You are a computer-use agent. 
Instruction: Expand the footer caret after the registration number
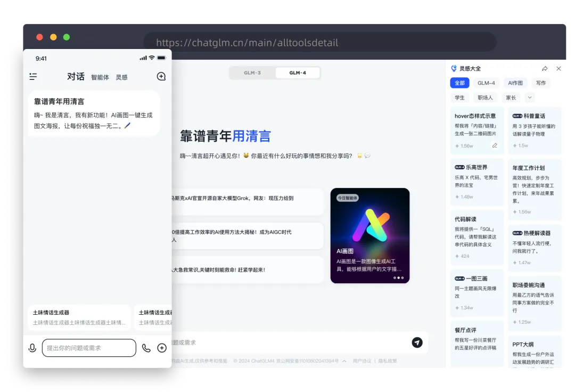pyautogui.click(x=344, y=361)
